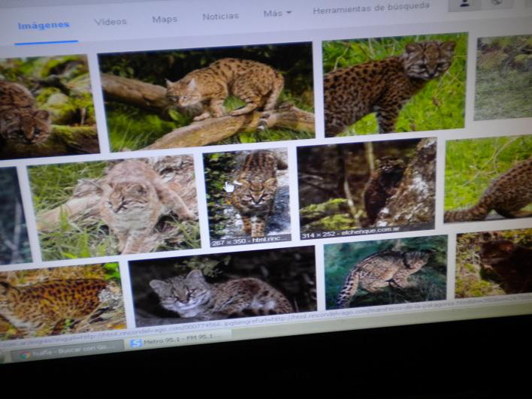Open the cat walking on grass at right edge
Viewport: 532px width, 399px height.
[x=488, y=180]
